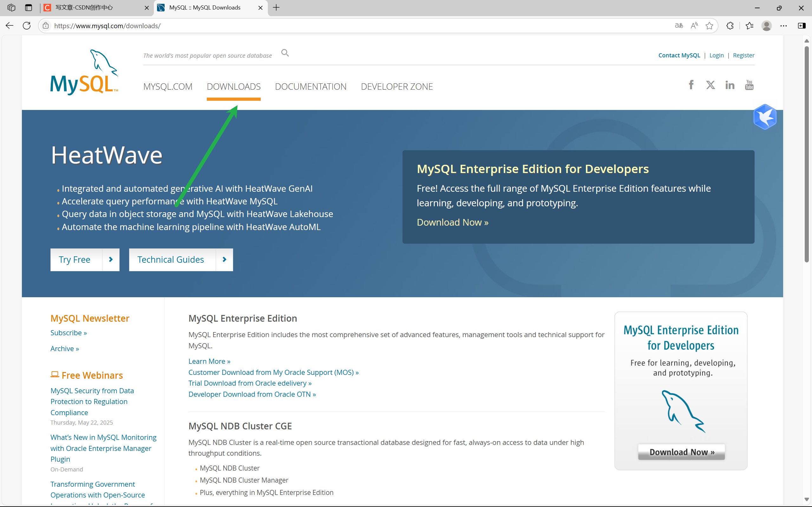Open the translate icon in the address bar
The height and width of the screenshot is (507, 812).
(x=678, y=25)
